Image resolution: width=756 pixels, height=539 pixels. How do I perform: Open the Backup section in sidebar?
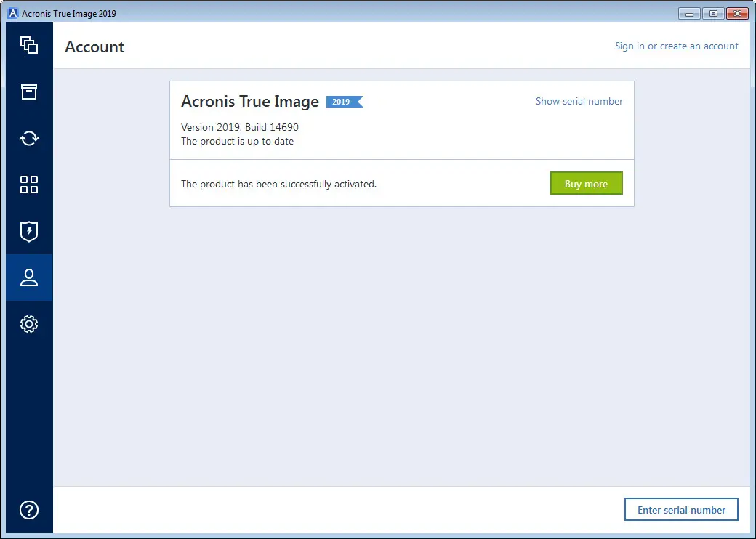pos(29,45)
